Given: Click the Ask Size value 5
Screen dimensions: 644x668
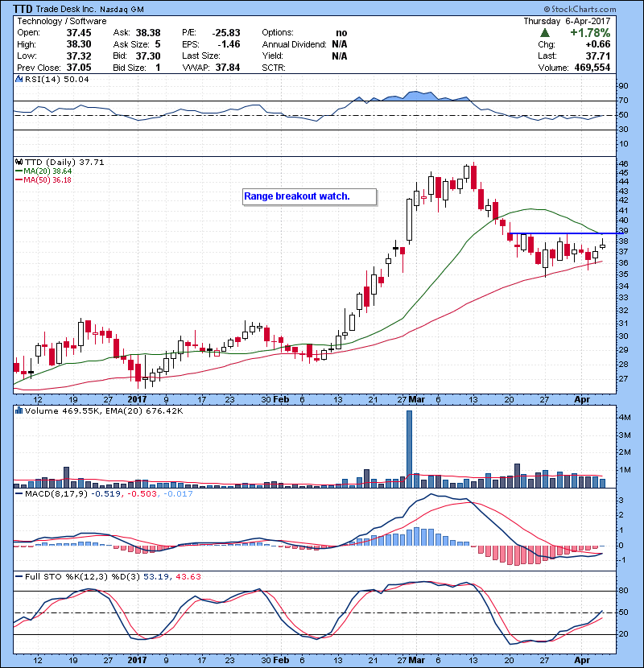Looking at the screenshot, I should click(x=158, y=44).
